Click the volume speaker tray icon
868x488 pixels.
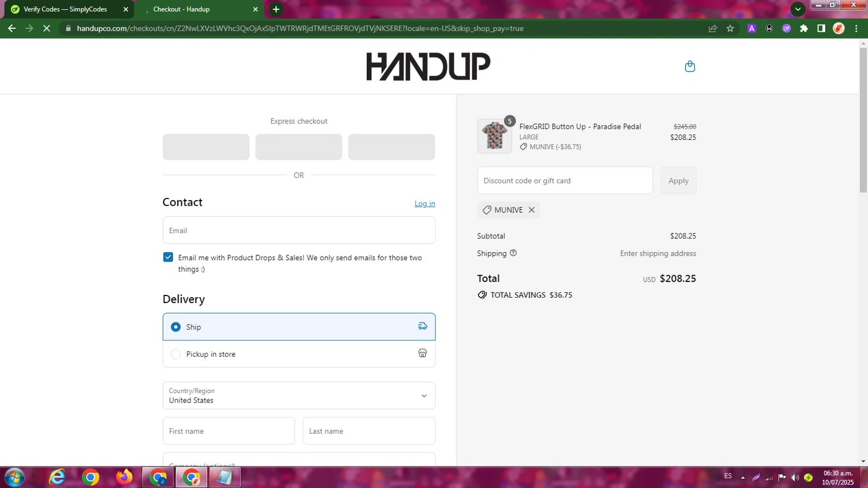click(795, 477)
